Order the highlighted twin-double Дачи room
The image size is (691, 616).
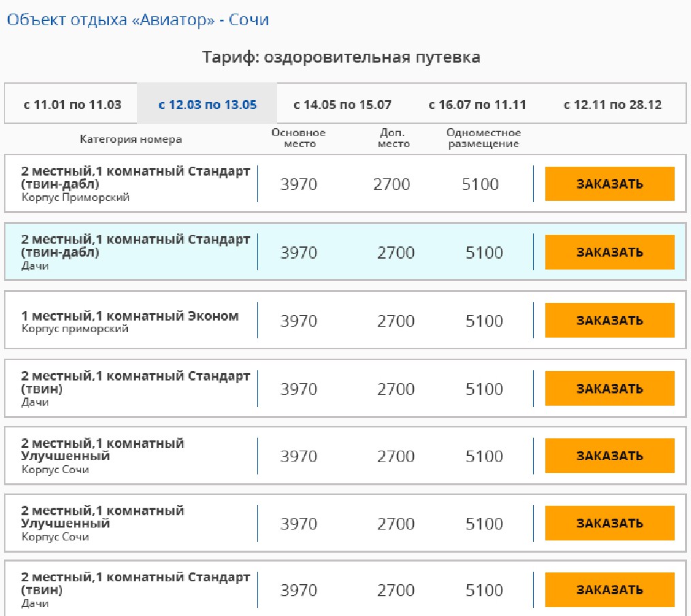click(609, 253)
